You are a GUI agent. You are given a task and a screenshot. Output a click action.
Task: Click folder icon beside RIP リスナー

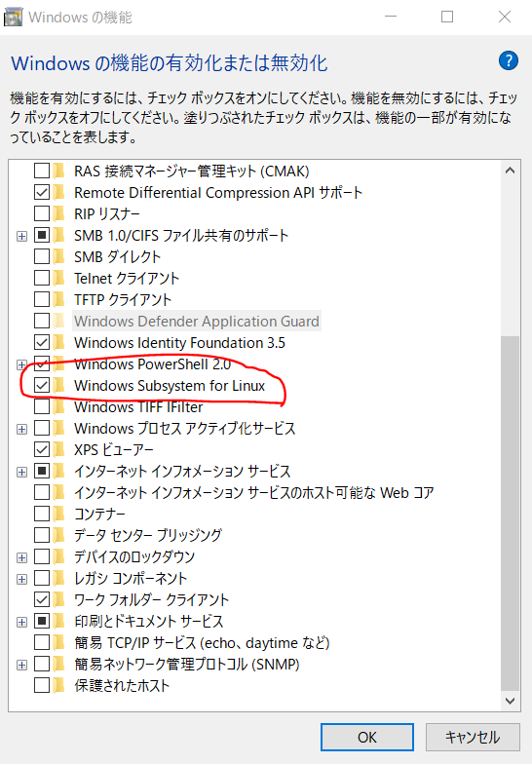point(59,214)
